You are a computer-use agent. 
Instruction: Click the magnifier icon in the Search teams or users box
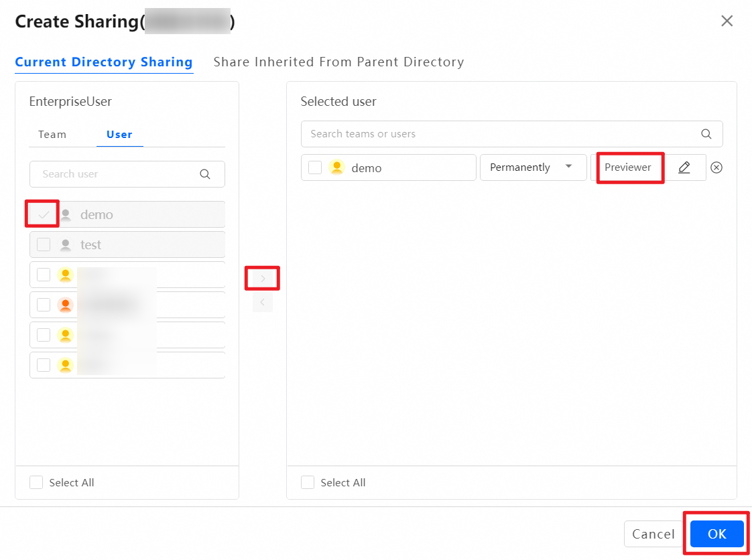tap(706, 134)
